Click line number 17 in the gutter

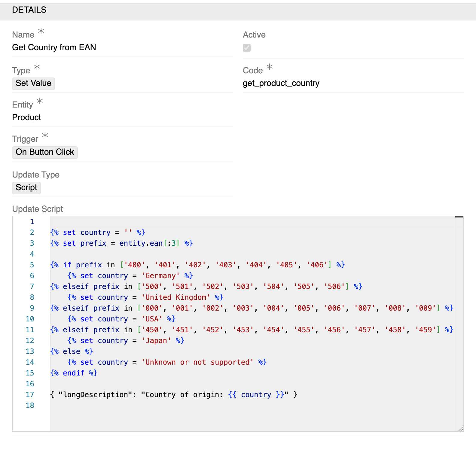tap(30, 395)
